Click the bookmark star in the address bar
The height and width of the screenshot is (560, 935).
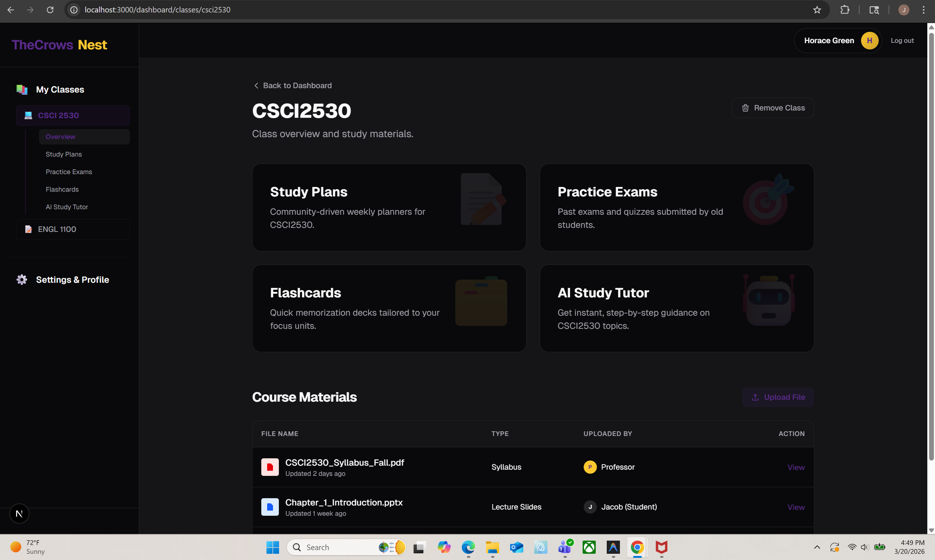(x=817, y=10)
